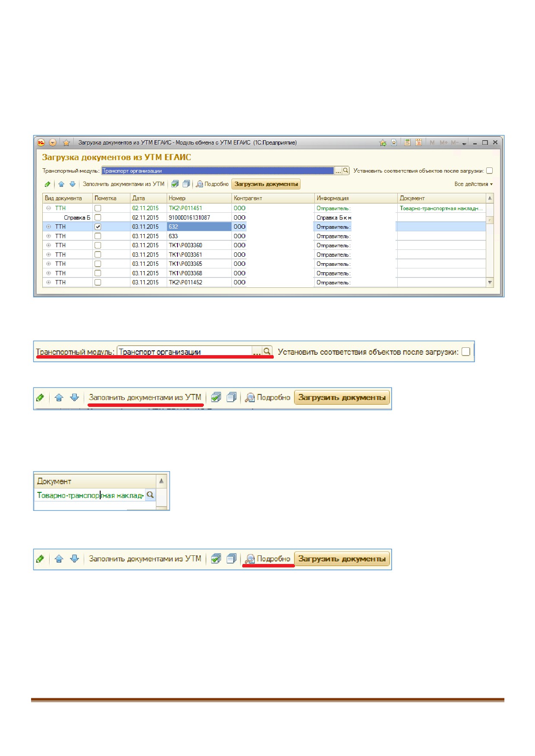
Task: Tick the Пометка checkbox for TK1\P003368
Action: [98, 273]
